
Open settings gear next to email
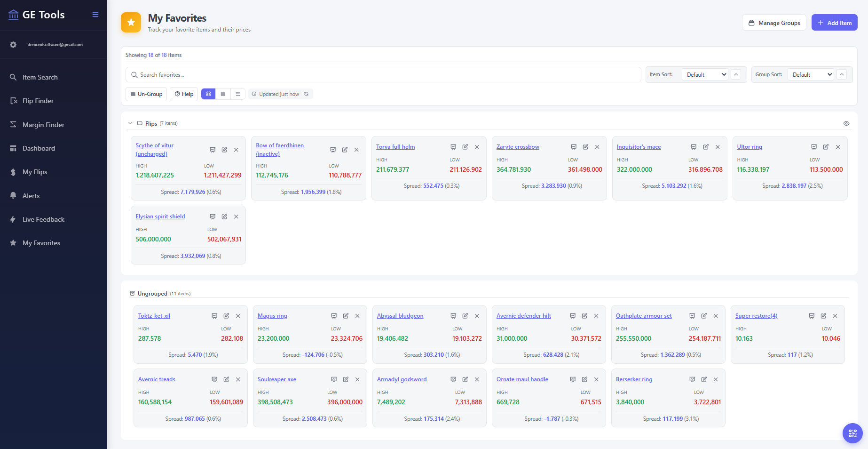(13, 45)
